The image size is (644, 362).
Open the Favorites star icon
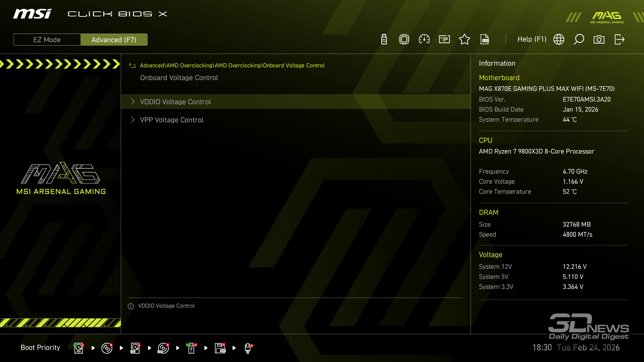click(x=465, y=40)
